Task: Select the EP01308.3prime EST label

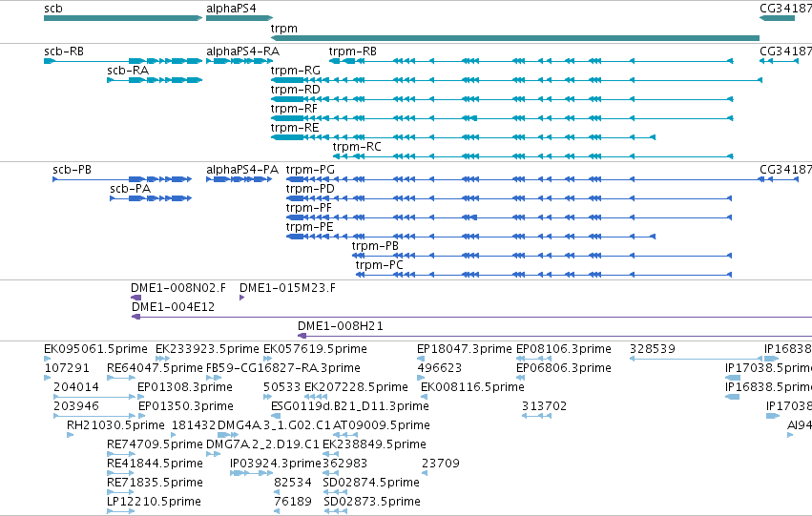Action: (185, 387)
